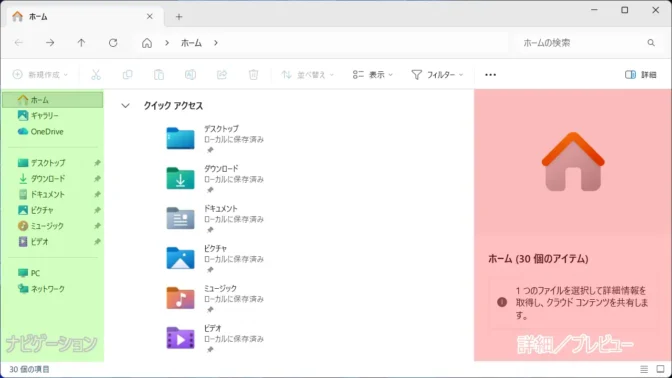Open ピクチャ folder in Quick Access list
The image size is (672, 378).
coord(215,258)
